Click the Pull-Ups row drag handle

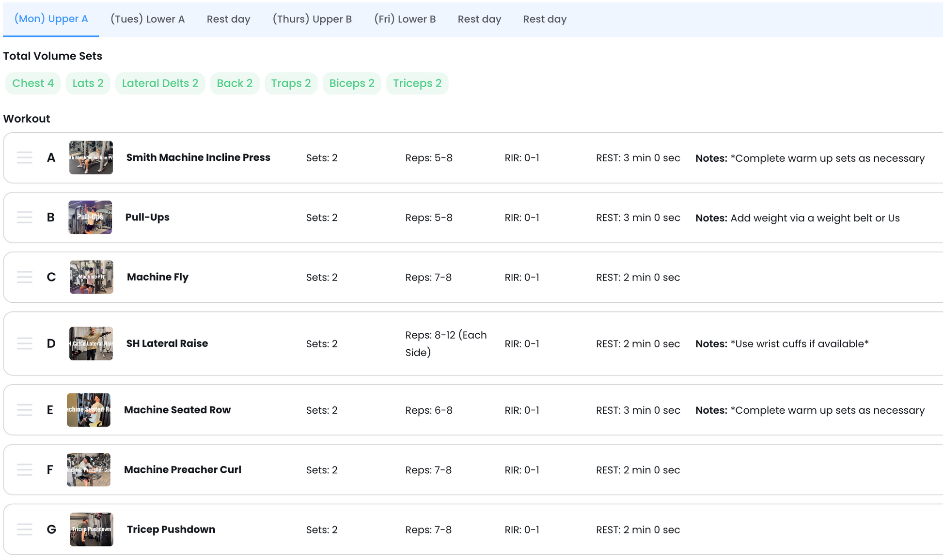pyautogui.click(x=24, y=218)
